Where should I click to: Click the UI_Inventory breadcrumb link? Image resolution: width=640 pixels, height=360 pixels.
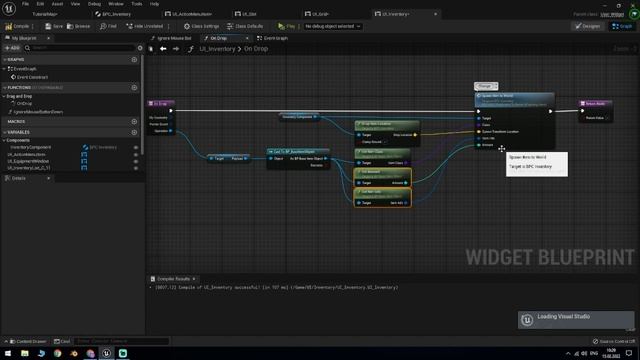coord(217,49)
